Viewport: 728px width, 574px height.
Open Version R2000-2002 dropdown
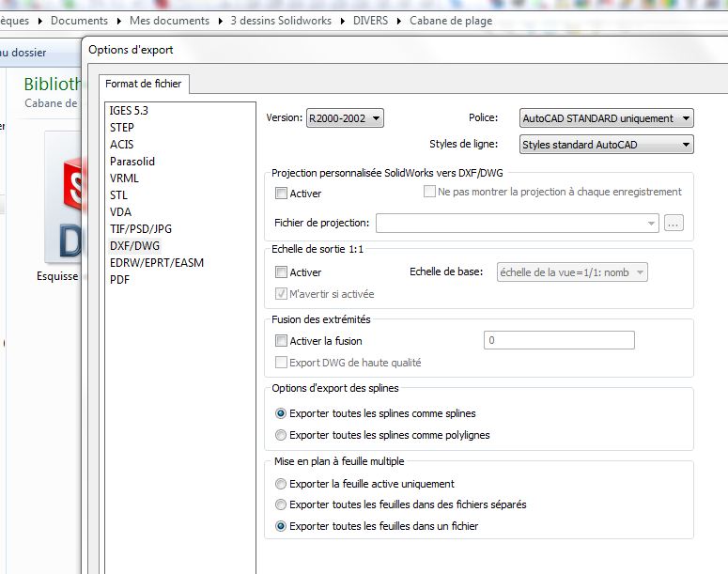click(345, 118)
